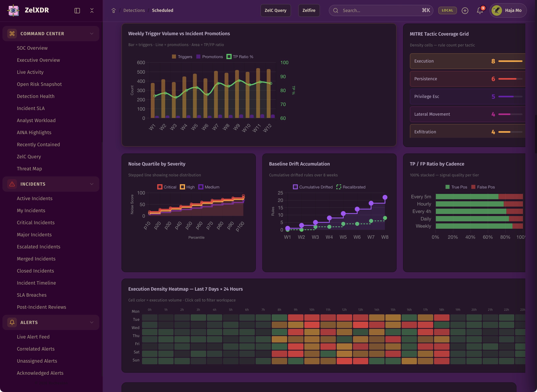The height and width of the screenshot is (392, 537).
Task: Click the collapse sidebar X icon
Action: coord(92,10)
